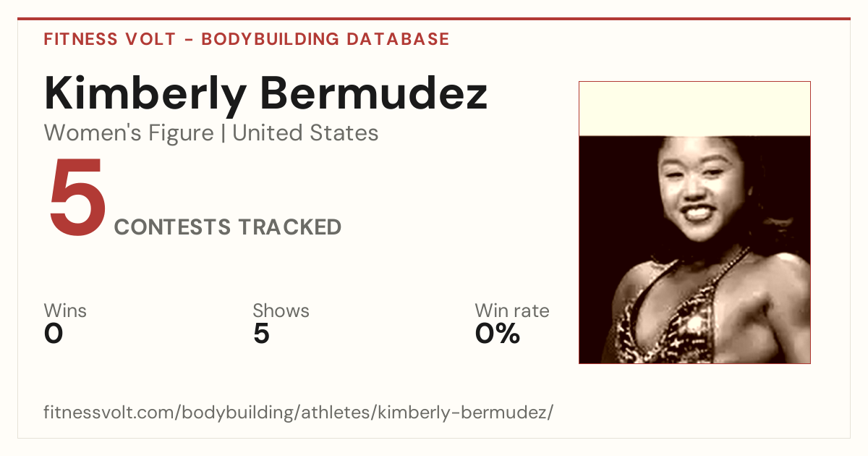Click the Wins value 0

(x=54, y=334)
